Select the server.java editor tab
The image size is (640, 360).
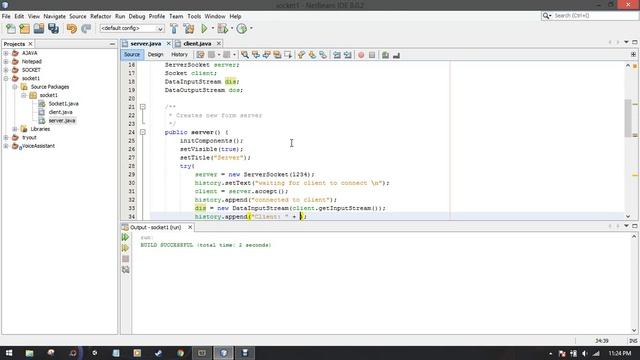[x=146, y=44]
